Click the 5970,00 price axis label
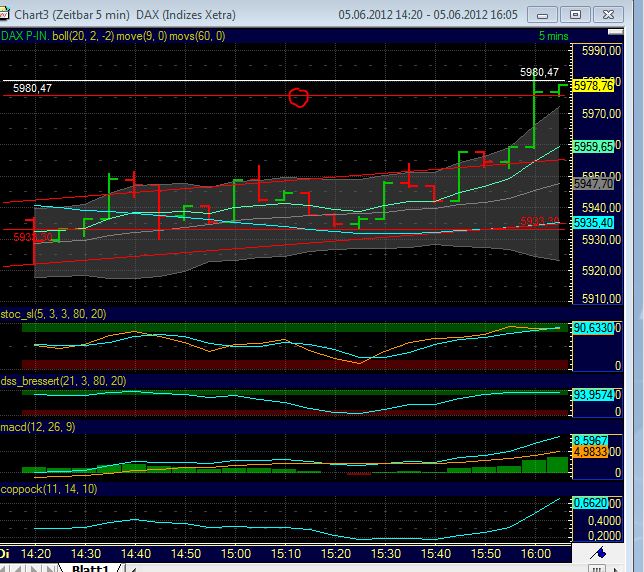Viewport: 644px width, 572px height. (x=601, y=113)
